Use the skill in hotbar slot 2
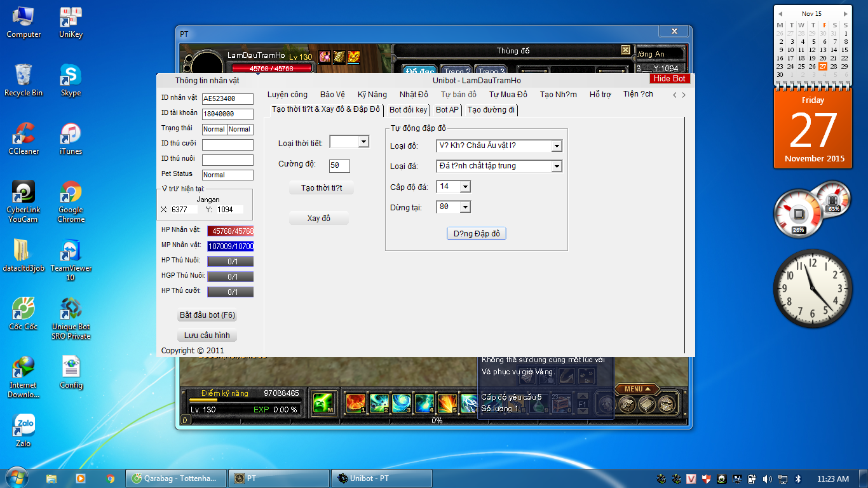The height and width of the screenshot is (488, 868). click(379, 403)
